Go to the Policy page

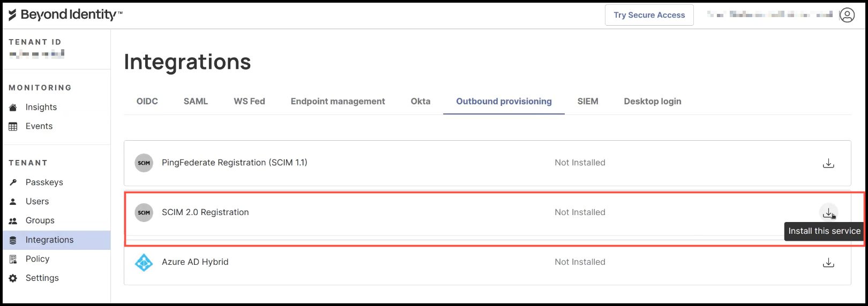coord(38,259)
